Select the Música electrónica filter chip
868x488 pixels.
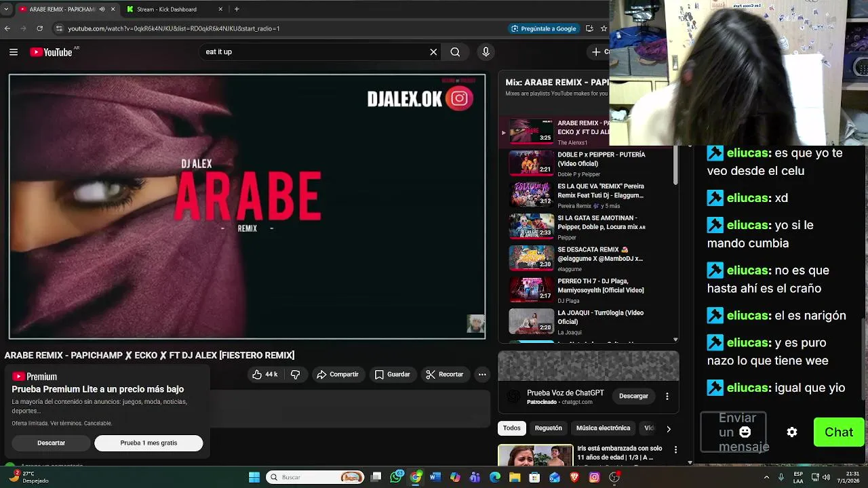click(603, 428)
